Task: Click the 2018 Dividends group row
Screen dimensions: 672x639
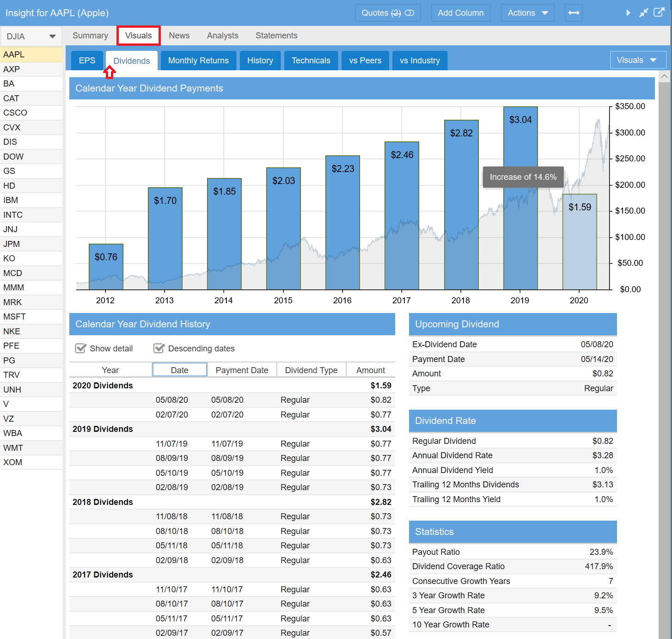Action: (232, 502)
